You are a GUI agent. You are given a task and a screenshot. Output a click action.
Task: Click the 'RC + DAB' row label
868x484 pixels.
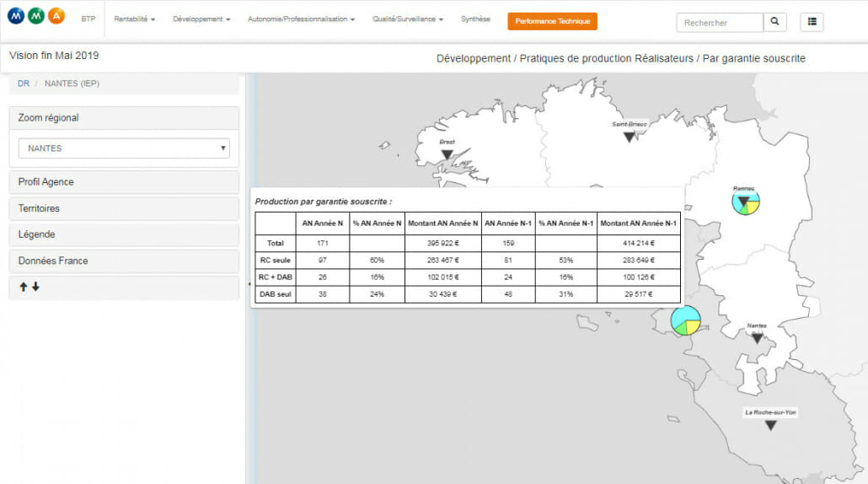(x=275, y=277)
